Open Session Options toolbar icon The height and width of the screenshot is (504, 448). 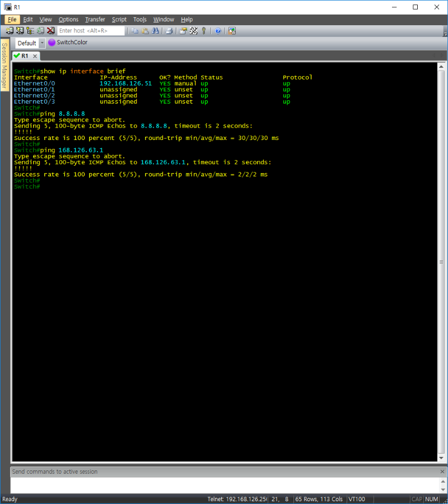[x=183, y=31]
